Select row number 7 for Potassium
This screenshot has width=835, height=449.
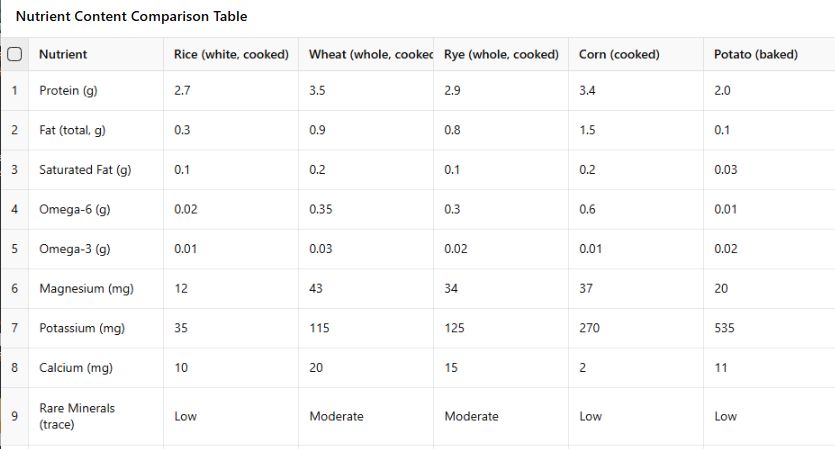[x=14, y=328]
